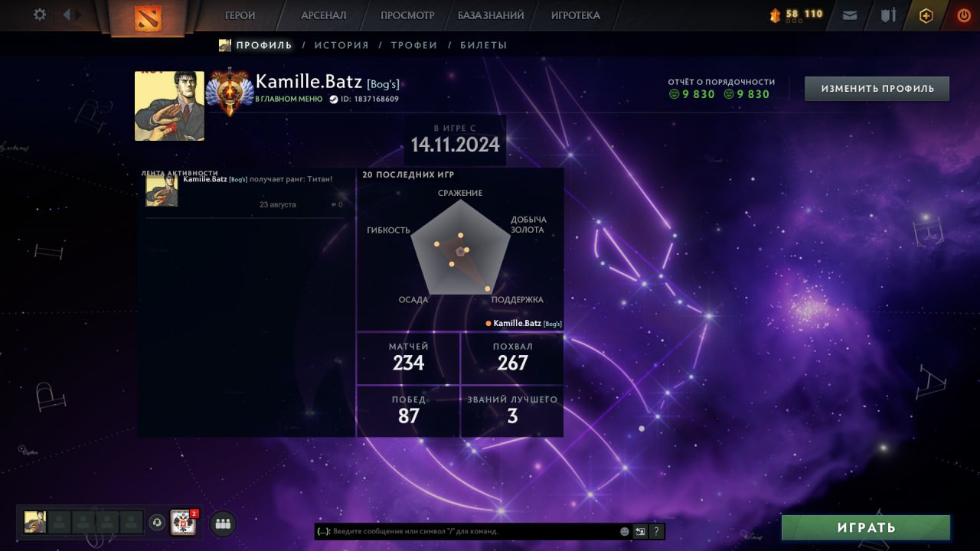Expand the chat channel selector icon

[x=640, y=531]
